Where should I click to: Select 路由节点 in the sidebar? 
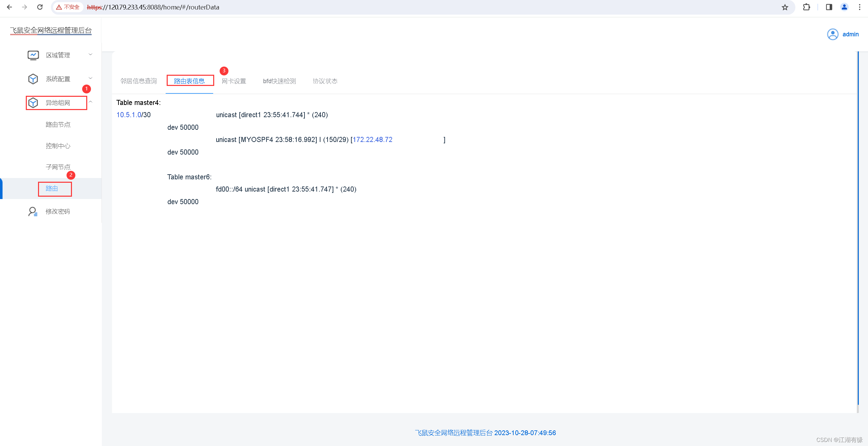[58, 125]
